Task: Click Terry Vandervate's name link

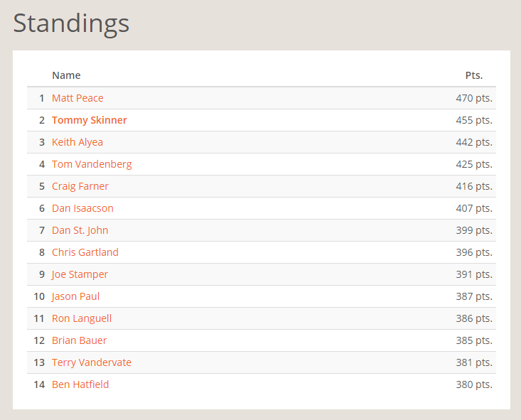Action: coord(92,362)
